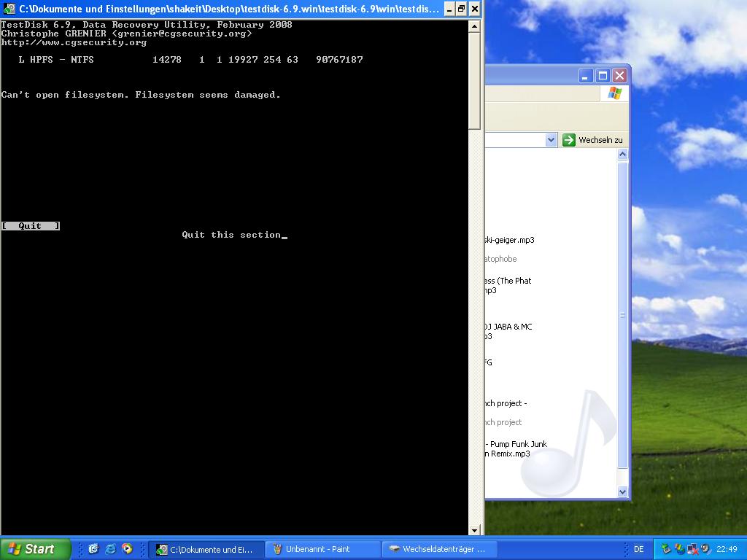Grab the TestDisk console scrollbar thumb

tap(474, 81)
